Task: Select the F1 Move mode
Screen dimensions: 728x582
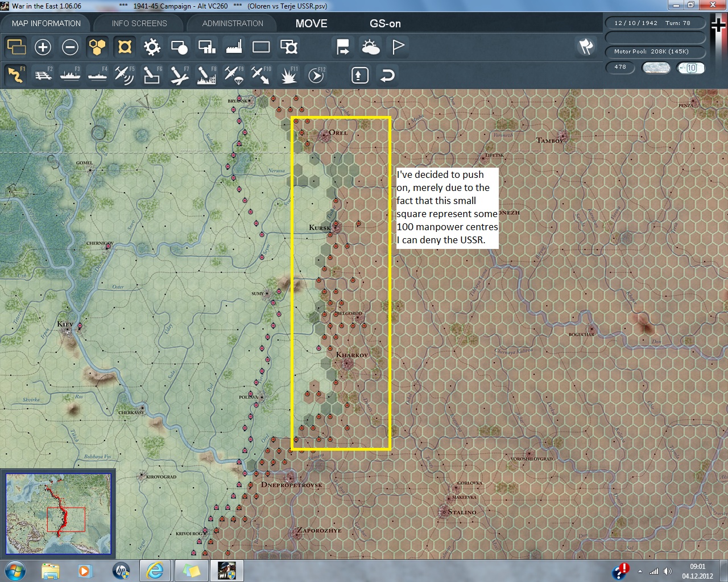Action: tap(16, 75)
